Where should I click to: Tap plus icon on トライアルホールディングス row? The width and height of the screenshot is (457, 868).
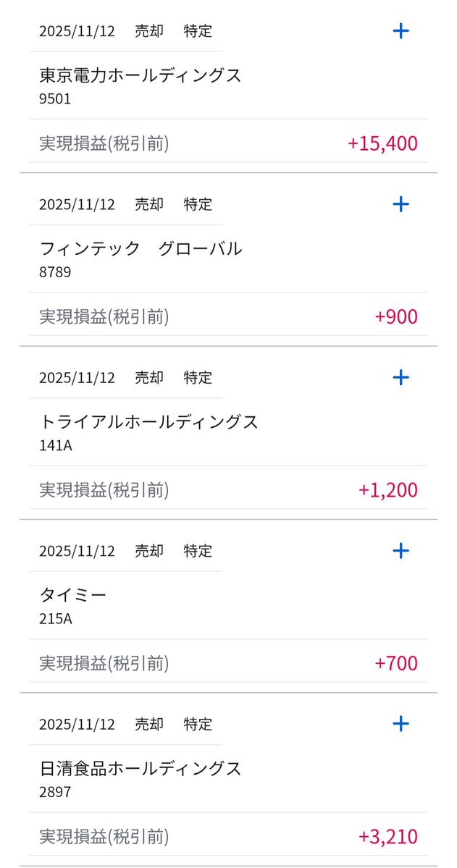click(401, 377)
